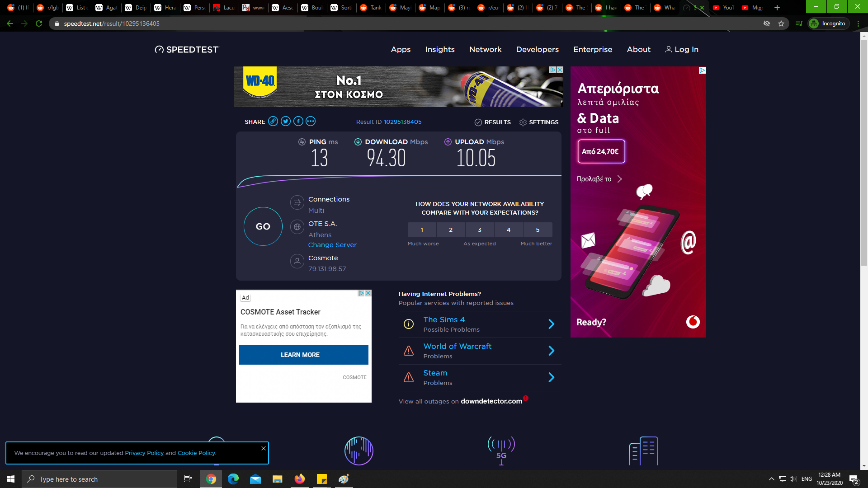Expand World of Warcraft issue chevron

[552, 351]
